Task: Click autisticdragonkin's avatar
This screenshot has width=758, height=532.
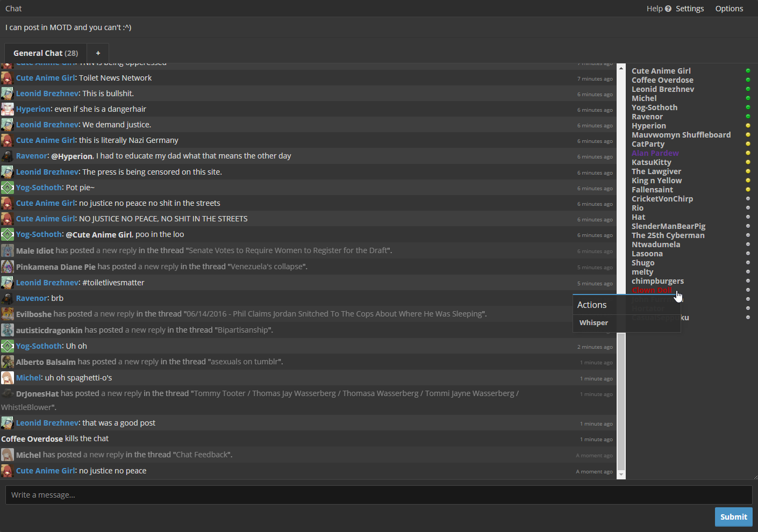Action: click(x=7, y=330)
